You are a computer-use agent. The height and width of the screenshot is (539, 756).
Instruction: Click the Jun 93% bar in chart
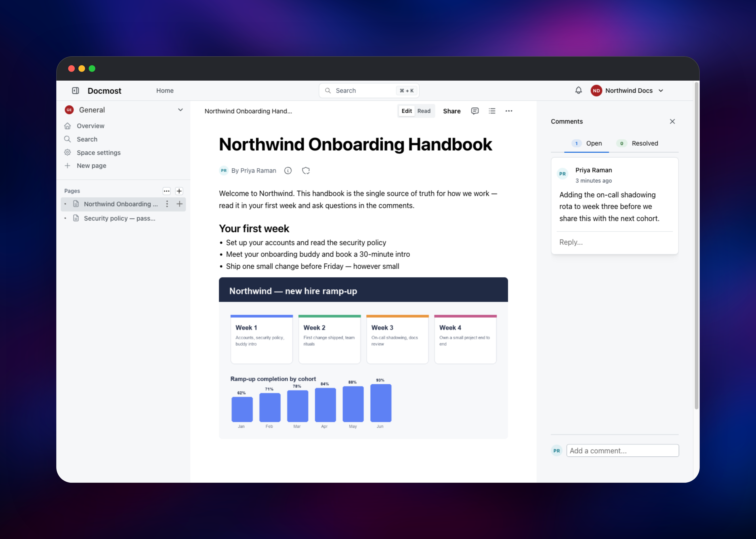pyautogui.click(x=381, y=403)
